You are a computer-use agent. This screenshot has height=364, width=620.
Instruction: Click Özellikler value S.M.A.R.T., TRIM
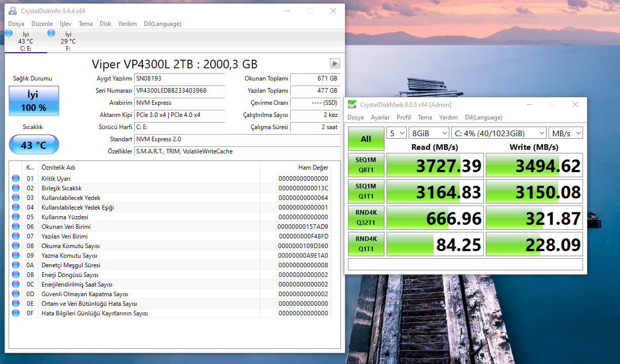(238, 151)
